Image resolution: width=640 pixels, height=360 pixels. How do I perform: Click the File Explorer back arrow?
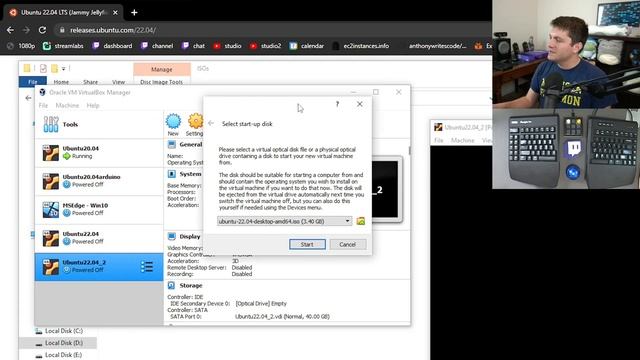point(28,98)
